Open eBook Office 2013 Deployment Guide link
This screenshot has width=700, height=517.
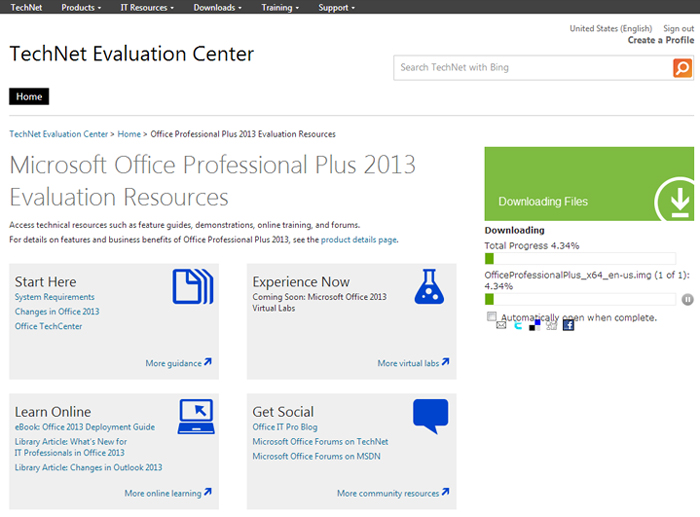85,427
